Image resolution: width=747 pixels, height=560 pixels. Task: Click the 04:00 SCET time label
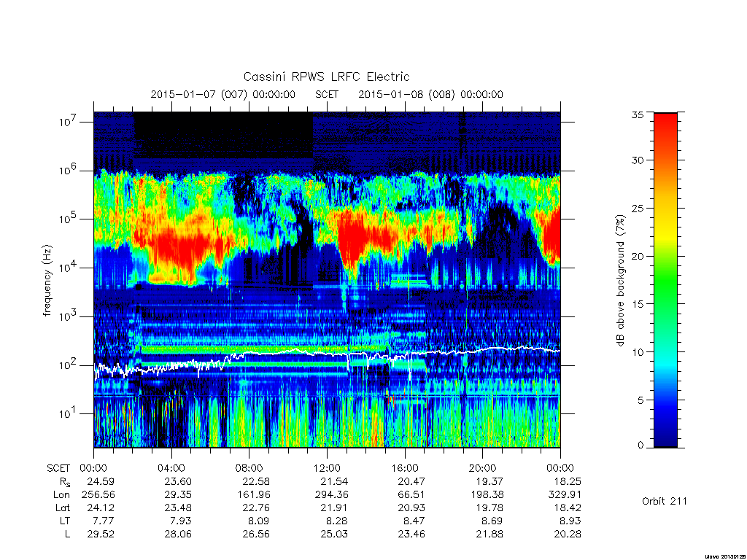click(171, 468)
